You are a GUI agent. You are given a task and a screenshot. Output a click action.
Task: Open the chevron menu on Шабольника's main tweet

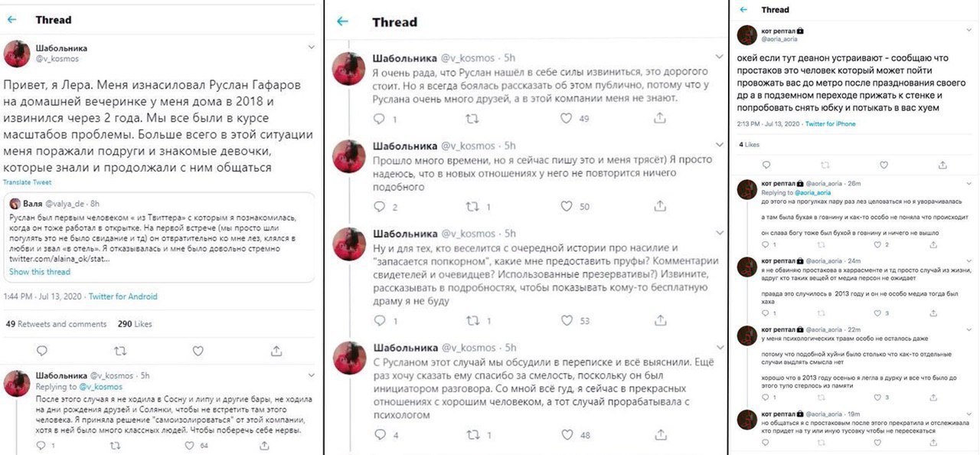coord(311,47)
